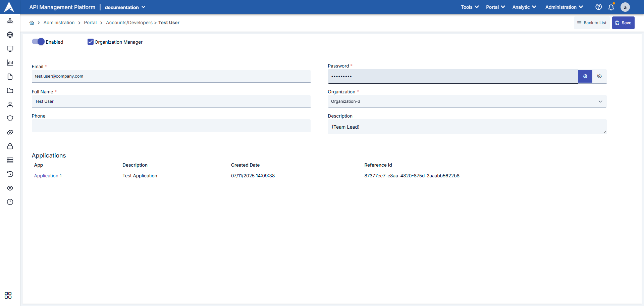Generate a password using the gear button
644x306 pixels.
point(585,76)
